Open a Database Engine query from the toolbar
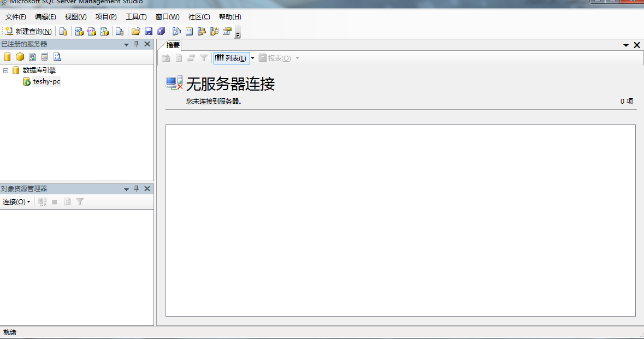Screen dimensions: 644x339 63,31
